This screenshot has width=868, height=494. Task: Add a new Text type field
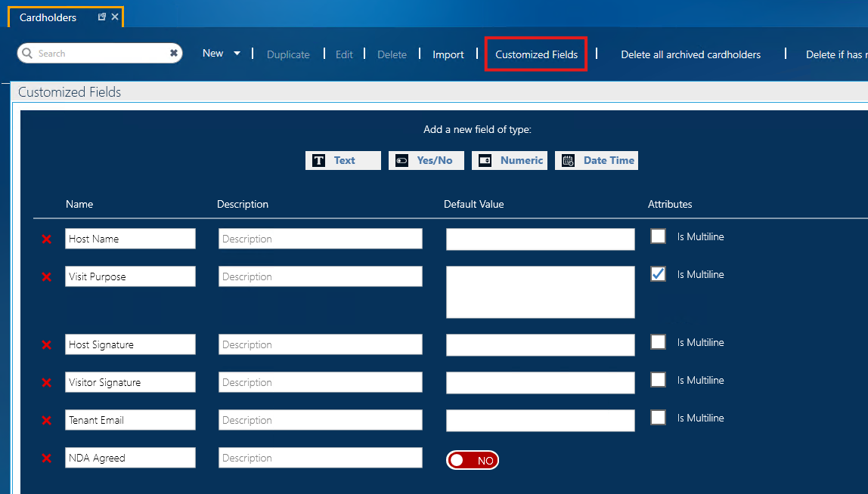pyautogui.click(x=343, y=160)
